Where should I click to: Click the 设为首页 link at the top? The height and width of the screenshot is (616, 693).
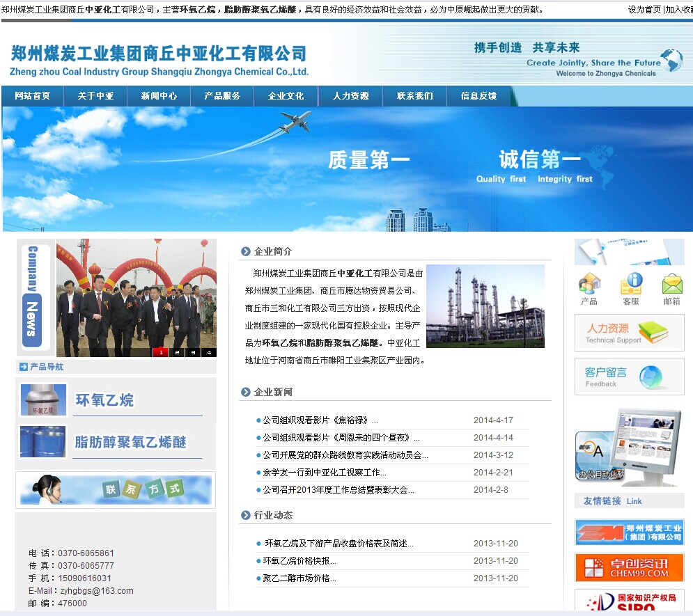pyautogui.click(x=644, y=9)
